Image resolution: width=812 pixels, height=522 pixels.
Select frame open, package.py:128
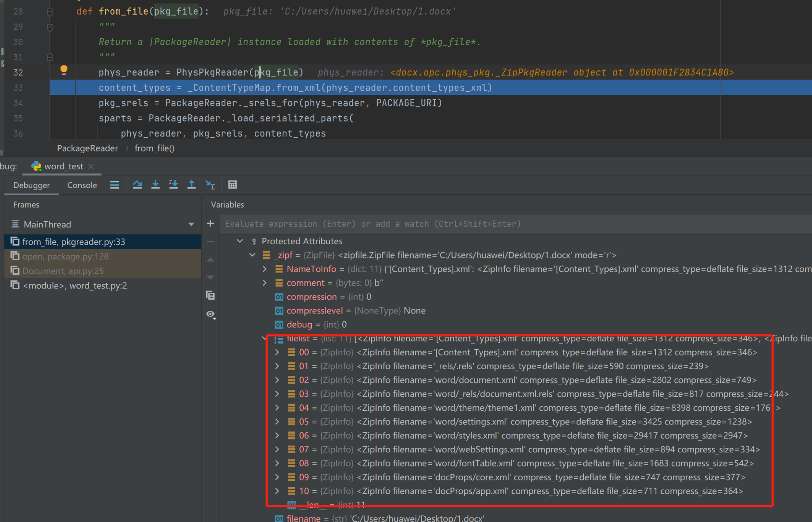click(103, 256)
